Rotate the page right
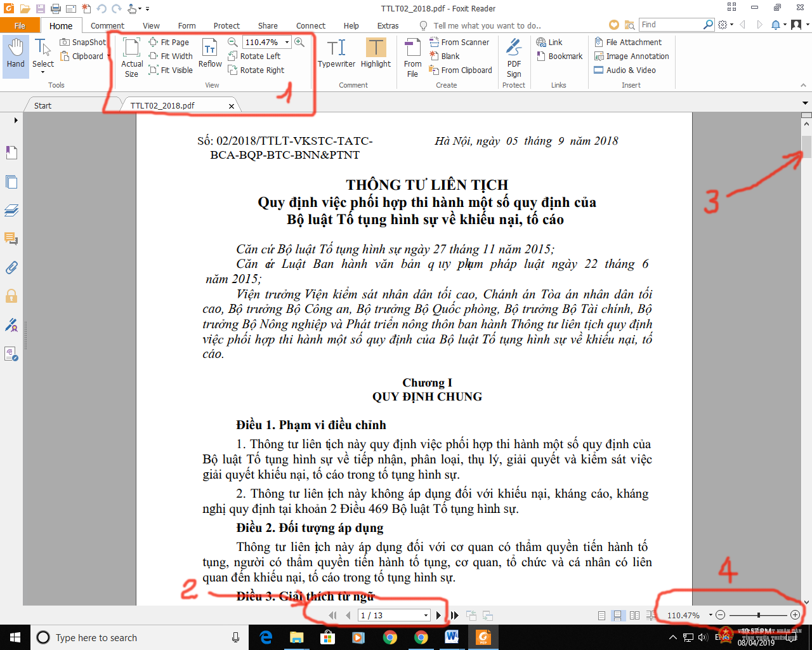The width and height of the screenshot is (812, 650). click(256, 70)
